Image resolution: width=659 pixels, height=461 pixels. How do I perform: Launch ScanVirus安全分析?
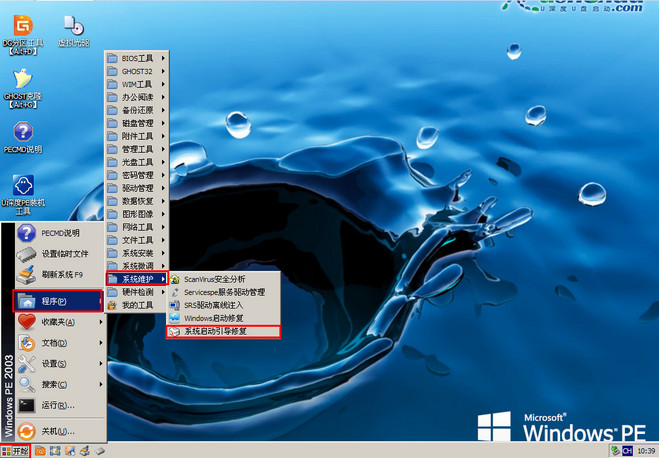click(224, 279)
